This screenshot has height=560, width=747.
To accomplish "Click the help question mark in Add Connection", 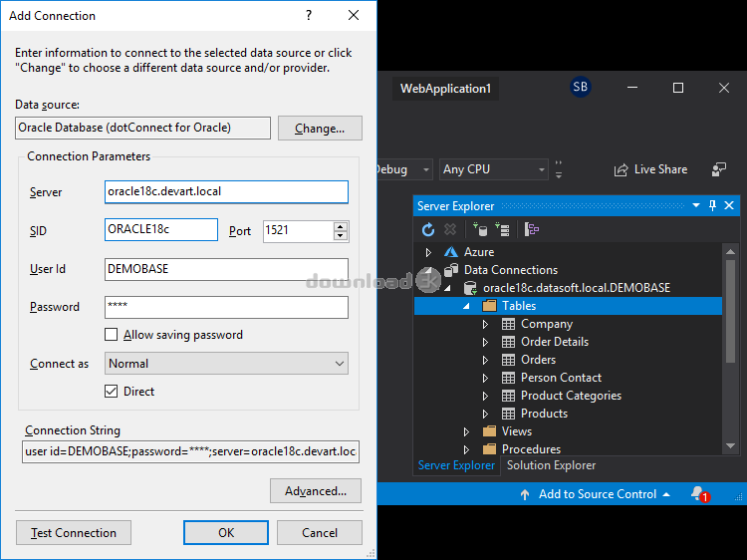I will 309,15.
